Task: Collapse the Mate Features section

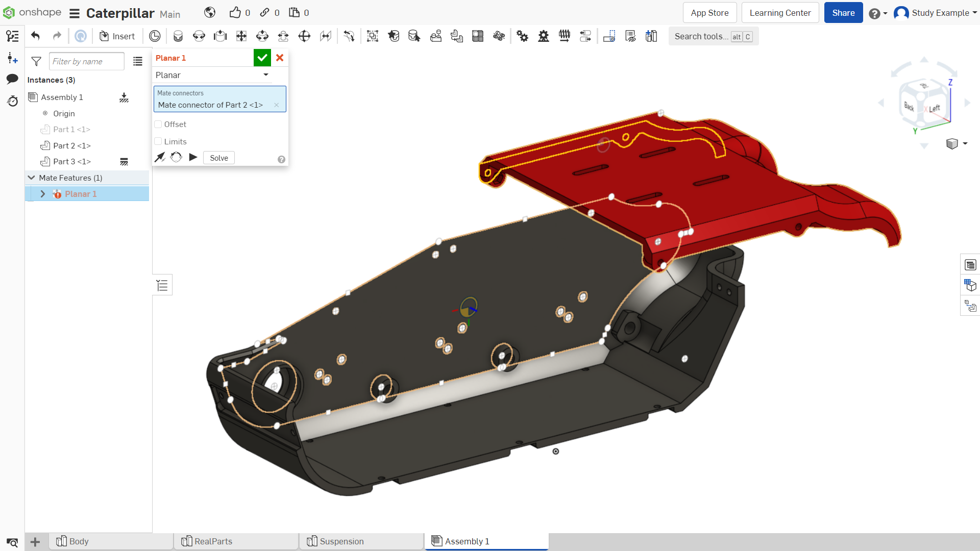Action: click(x=31, y=178)
